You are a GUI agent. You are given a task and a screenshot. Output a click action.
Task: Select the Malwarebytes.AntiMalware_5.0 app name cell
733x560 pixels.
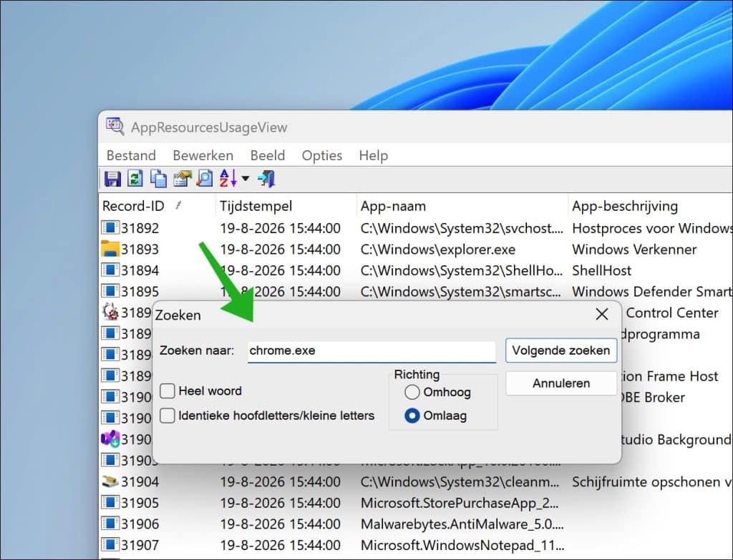coord(462,524)
